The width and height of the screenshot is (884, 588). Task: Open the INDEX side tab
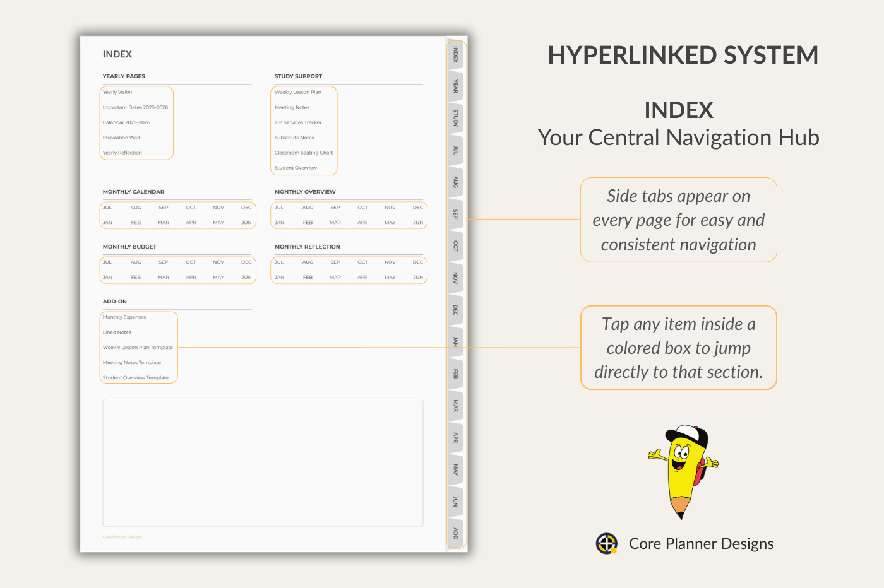point(455,55)
